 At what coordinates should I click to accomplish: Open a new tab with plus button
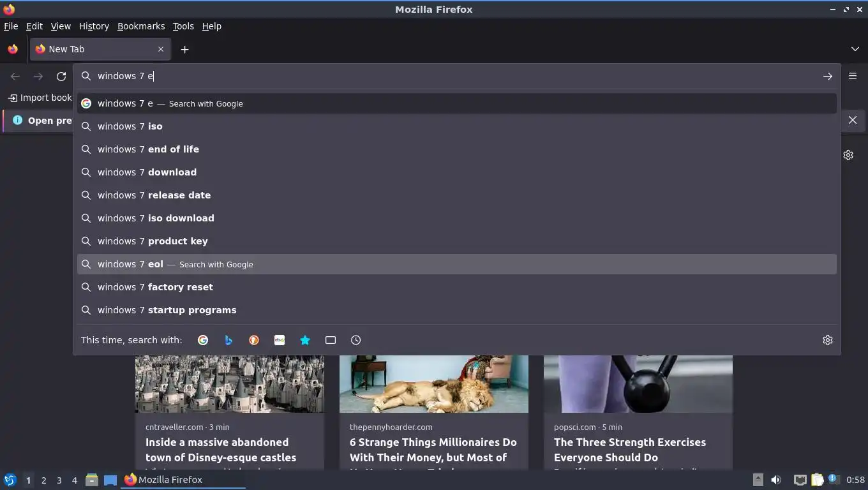184,49
